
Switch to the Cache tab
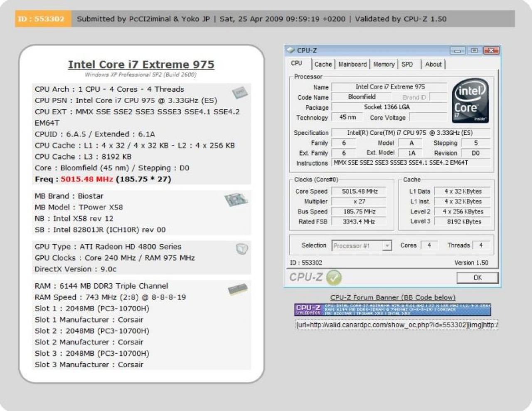[323, 64]
